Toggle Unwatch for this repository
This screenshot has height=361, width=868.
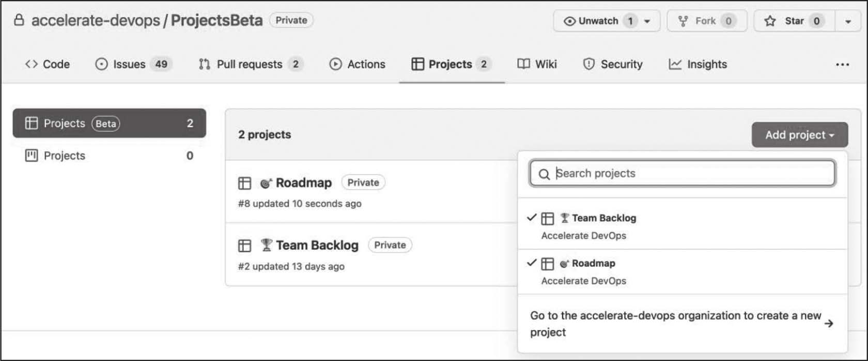[x=592, y=21]
